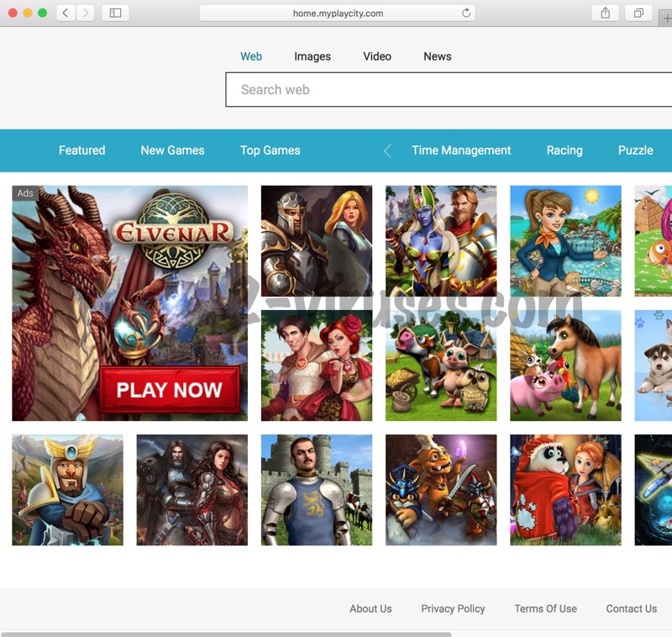
Task: Navigate forward using the browser arrow
Action: (x=84, y=13)
